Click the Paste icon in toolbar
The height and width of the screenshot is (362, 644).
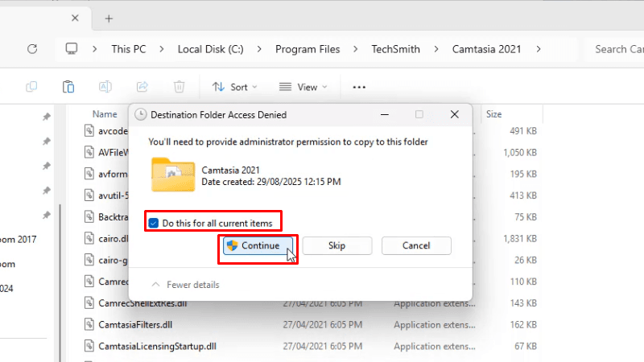(x=68, y=87)
